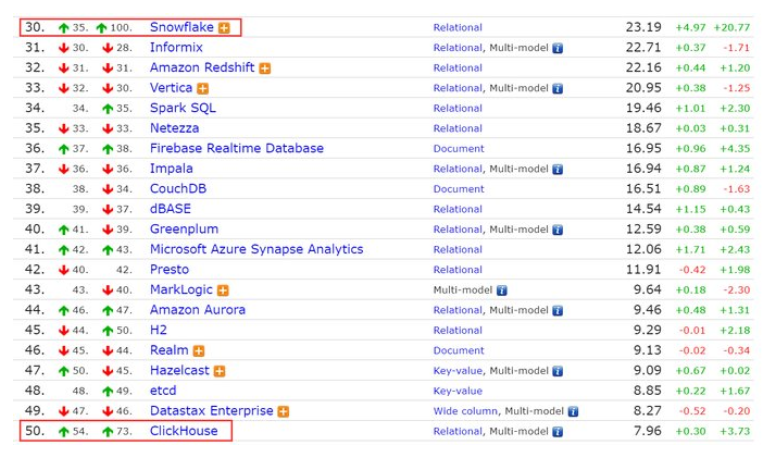The image size is (781, 461).
Task: Open the Snowflake database link
Action: pyautogui.click(x=181, y=27)
